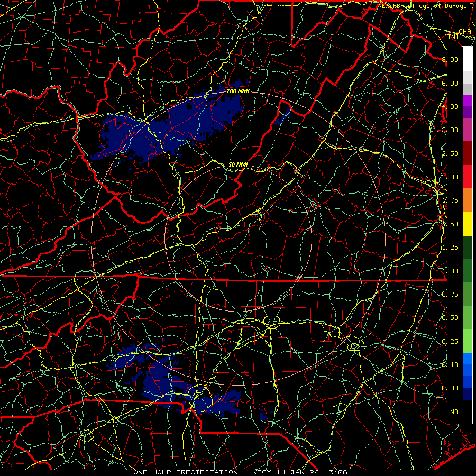The height and width of the screenshot is (476, 476).
Task: Click the 6.00 scale label
Action: (450, 83)
